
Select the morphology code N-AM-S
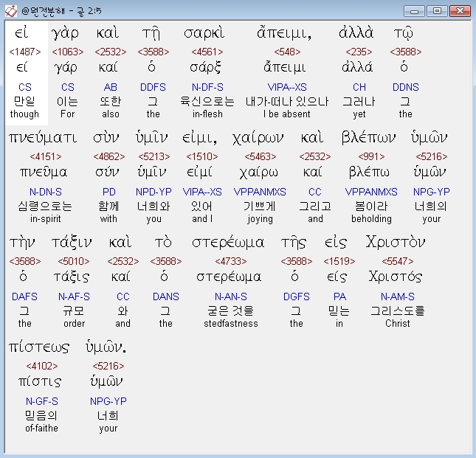pyautogui.click(x=398, y=296)
